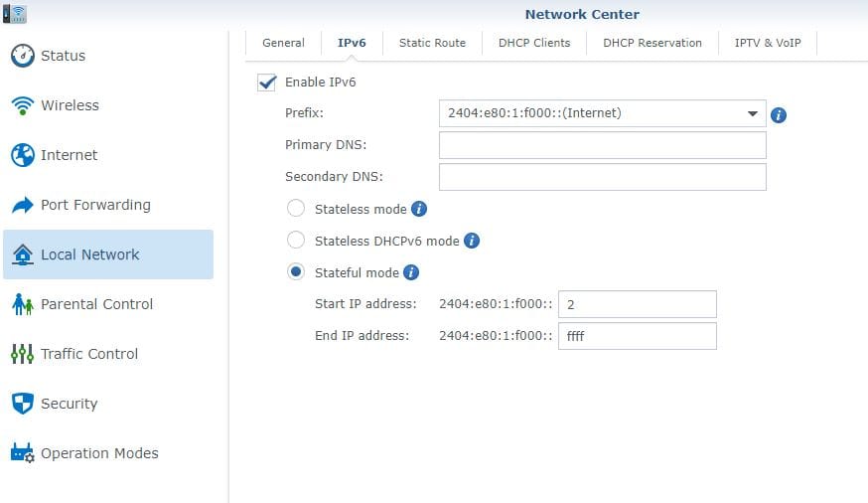Select Stateless mode radio button
The image size is (868, 503).
point(296,209)
